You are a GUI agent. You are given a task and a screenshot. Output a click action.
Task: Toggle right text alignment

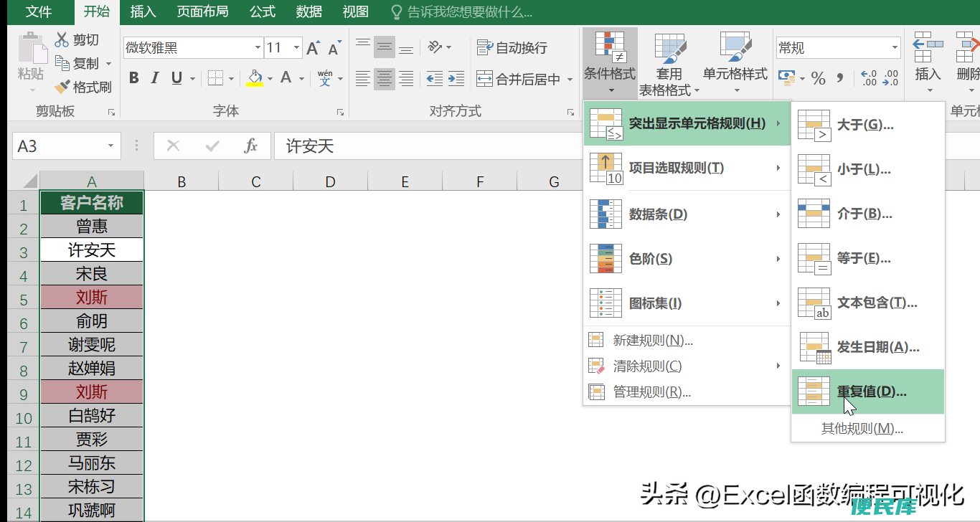click(x=406, y=78)
